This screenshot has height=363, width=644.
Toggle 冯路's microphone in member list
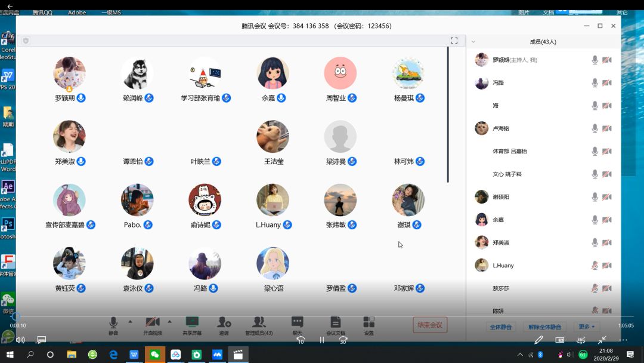tap(595, 83)
